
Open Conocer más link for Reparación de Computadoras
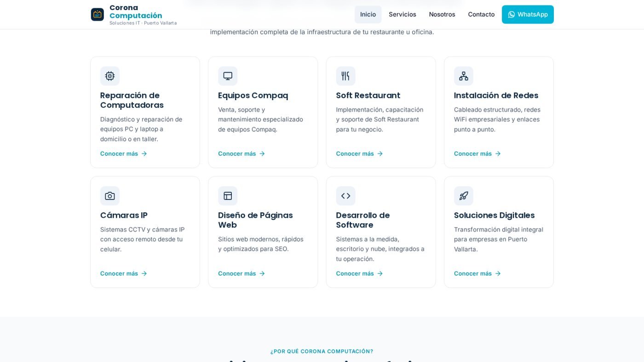[x=124, y=153]
